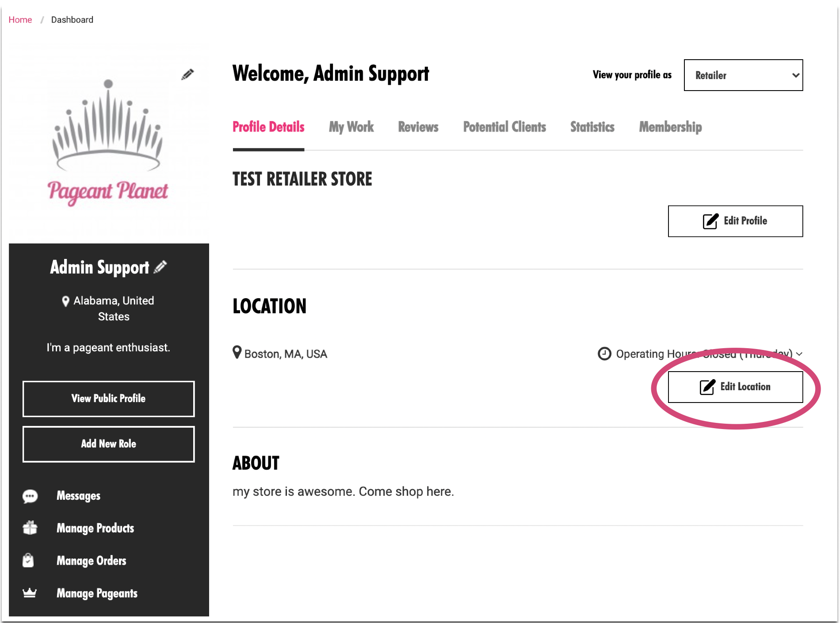Click the Messages speech bubble icon
This screenshot has height=623, width=840.
coord(30,496)
